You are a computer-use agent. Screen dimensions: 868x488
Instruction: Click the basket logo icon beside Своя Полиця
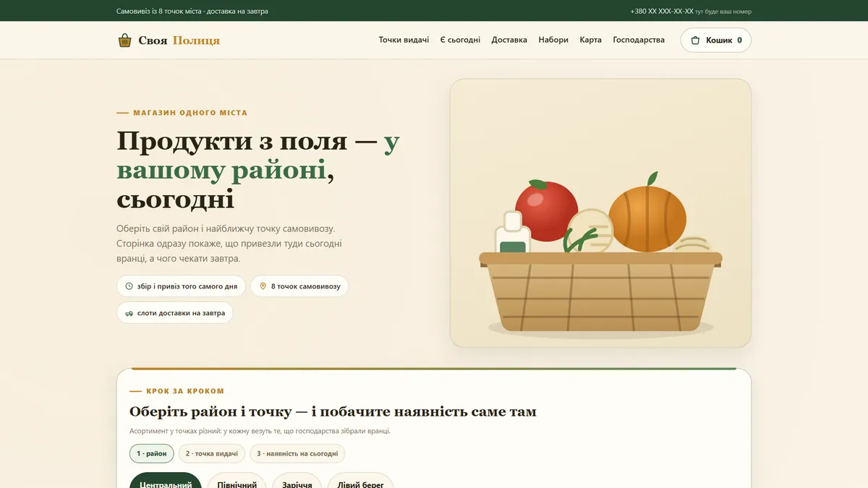pyautogui.click(x=124, y=40)
